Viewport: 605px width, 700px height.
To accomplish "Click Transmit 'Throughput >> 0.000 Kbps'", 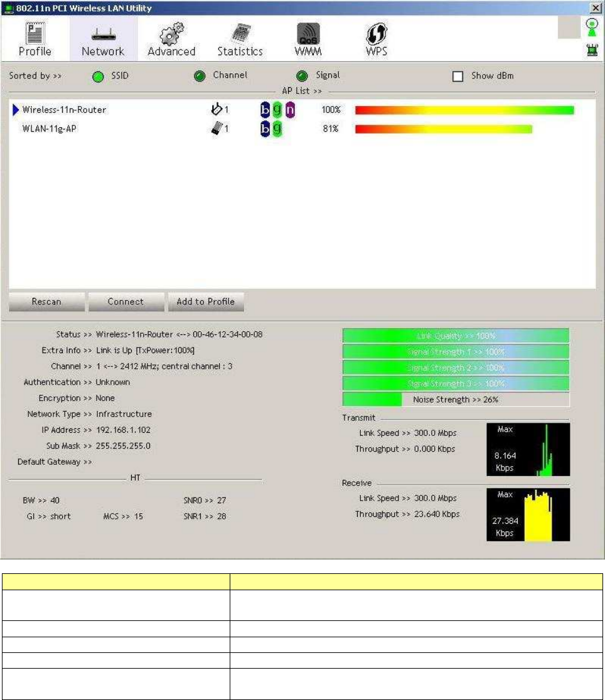I will 405,449.
